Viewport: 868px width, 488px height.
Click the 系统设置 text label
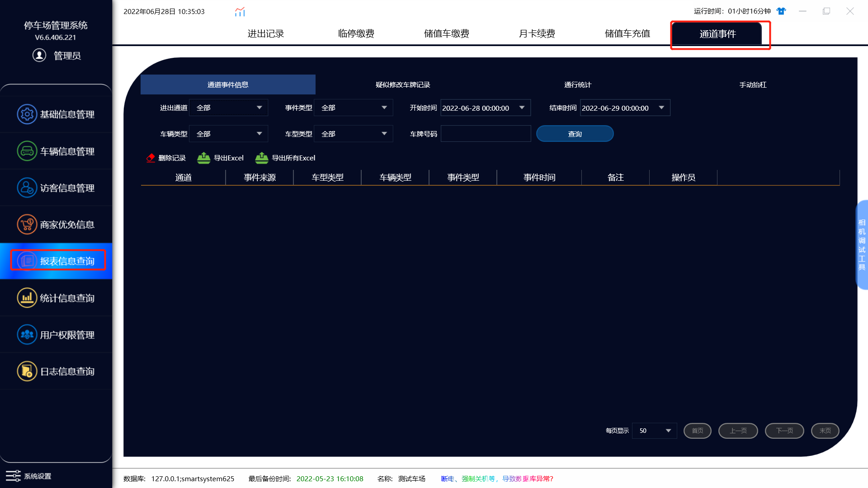(38, 476)
